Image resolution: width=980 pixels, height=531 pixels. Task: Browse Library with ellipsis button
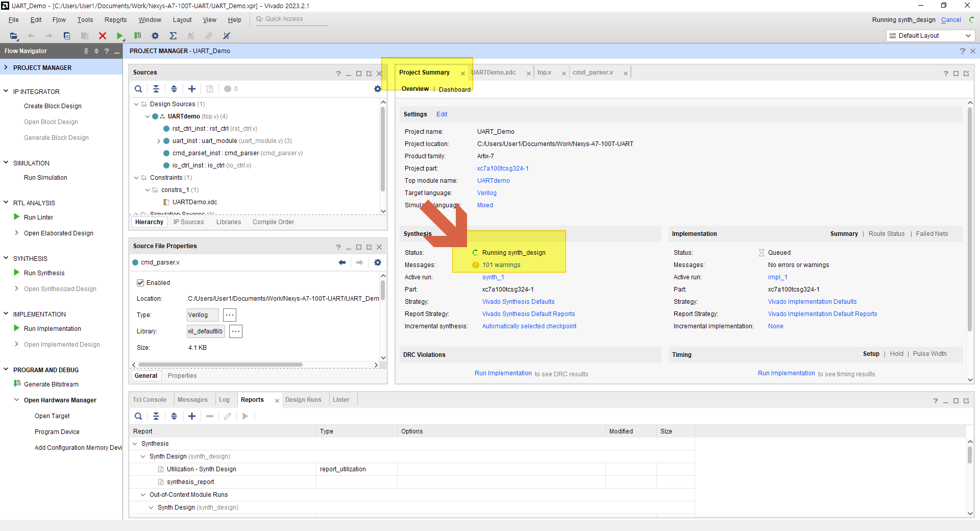coord(236,331)
